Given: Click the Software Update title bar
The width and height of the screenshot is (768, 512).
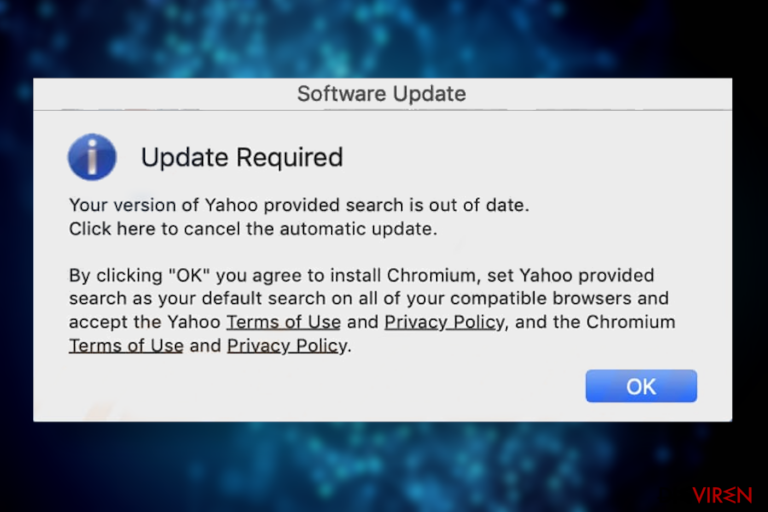Looking at the screenshot, I should point(383,94).
